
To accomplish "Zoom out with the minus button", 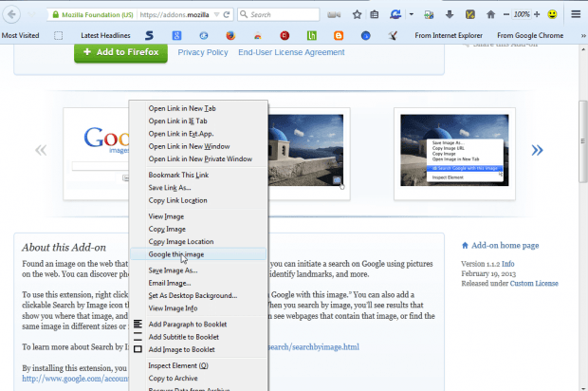I will pyautogui.click(x=506, y=14).
